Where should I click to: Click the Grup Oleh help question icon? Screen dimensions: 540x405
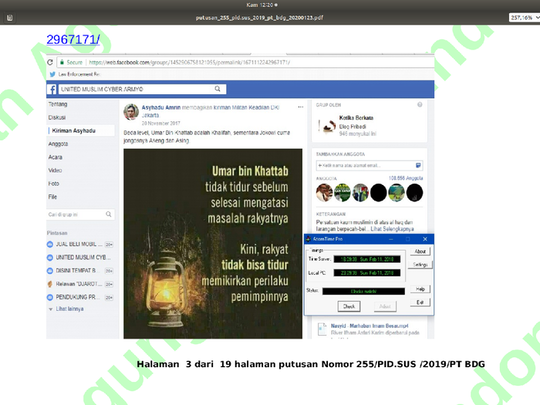[x=420, y=105]
